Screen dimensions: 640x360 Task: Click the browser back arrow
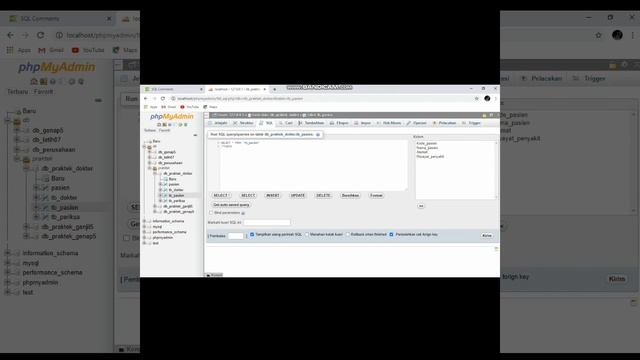click(146, 98)
